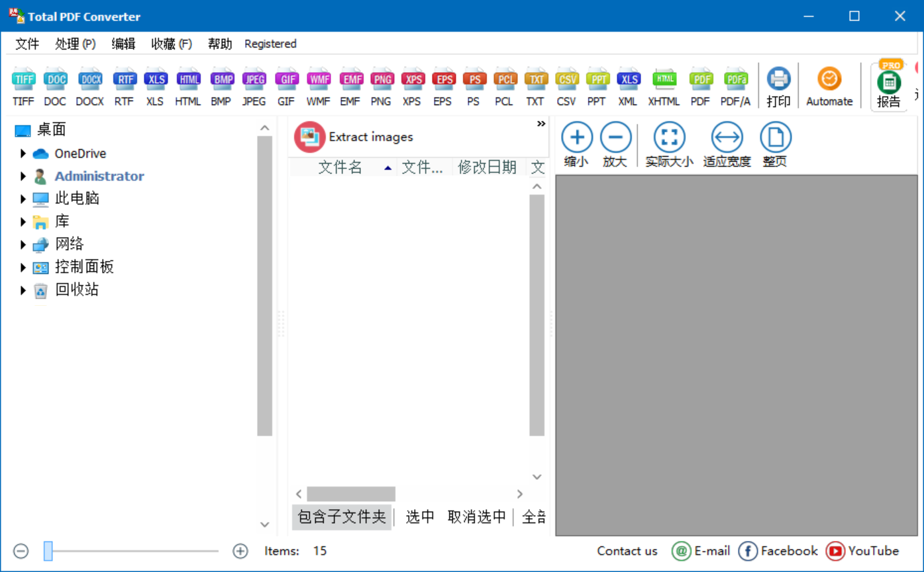This screenshot has height=572, width=924.
Task: Open the 收藏 (F) menu
Action: [x=172, y=44]
